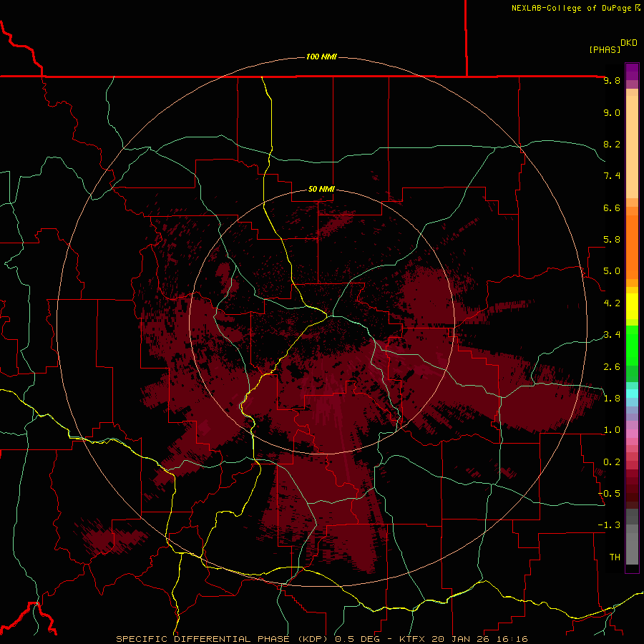Screen dimensions: 644x644
Task: Click the cyan band of the color scale
Action: (632, 394)
